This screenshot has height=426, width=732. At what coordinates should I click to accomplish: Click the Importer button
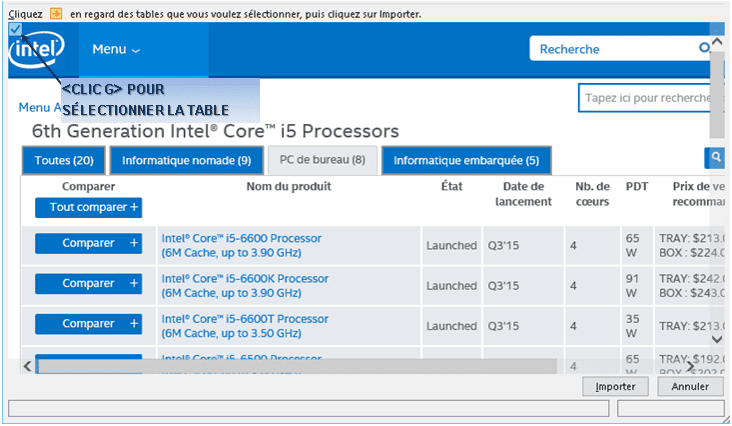point(615,386)
